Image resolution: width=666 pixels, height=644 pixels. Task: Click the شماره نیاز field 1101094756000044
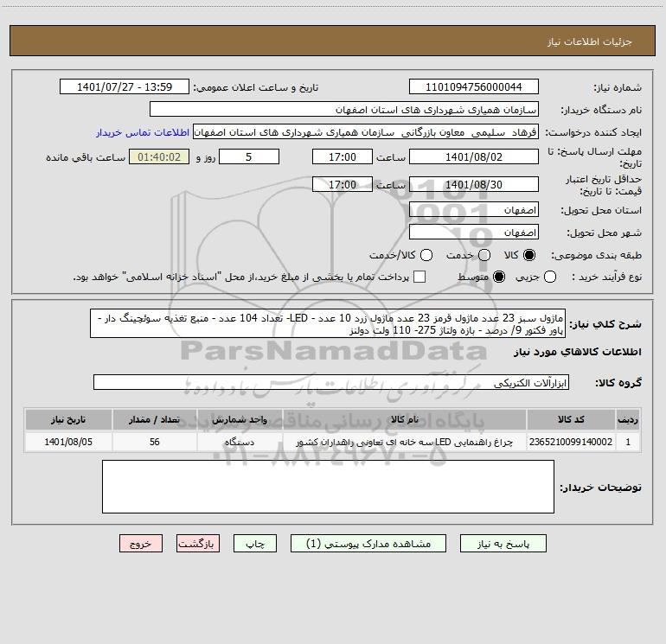coord(474,86)
